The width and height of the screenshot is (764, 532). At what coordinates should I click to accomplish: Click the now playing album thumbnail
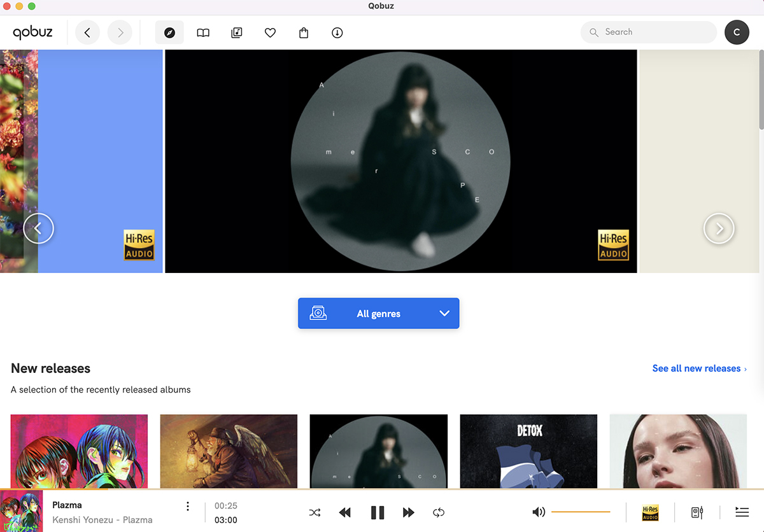coord(21,511)
